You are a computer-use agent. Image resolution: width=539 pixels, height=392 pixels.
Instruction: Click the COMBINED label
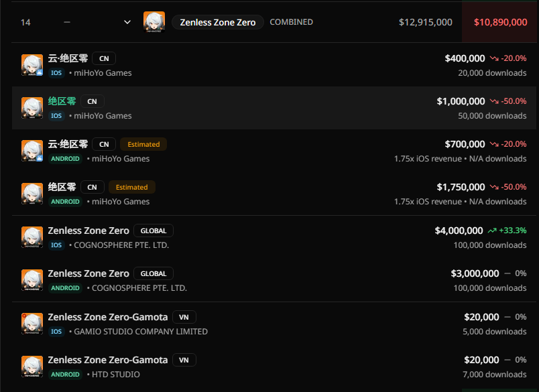coord(291,22)
